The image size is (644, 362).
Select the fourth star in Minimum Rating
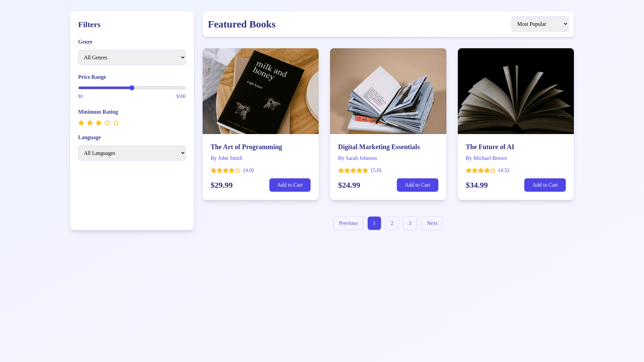107,123
